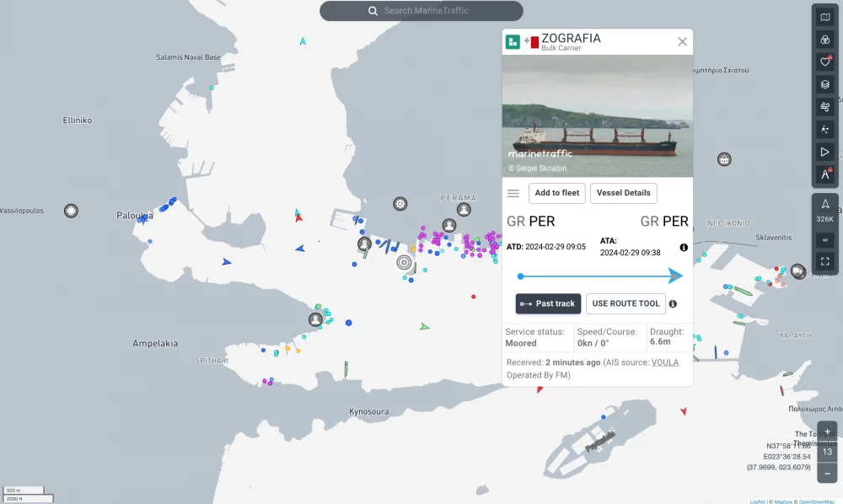This screenshot has height=504, width=843.
Task: Click the compass icon showing 326K
Action: [824, 209]
